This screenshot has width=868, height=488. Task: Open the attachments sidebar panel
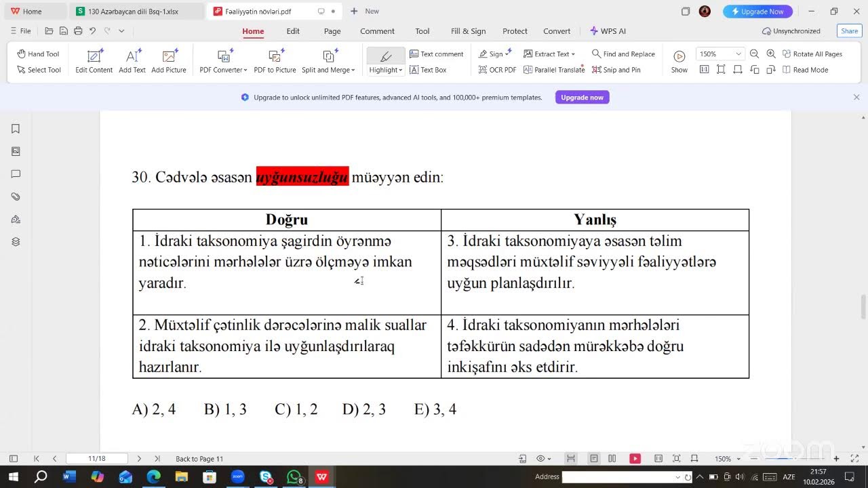(16, 197)
